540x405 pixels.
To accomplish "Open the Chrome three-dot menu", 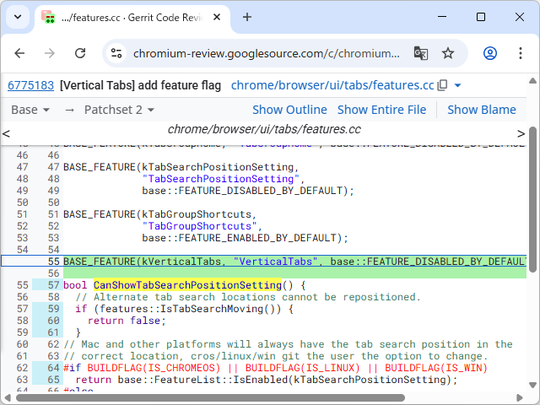I will click(520, 53).
